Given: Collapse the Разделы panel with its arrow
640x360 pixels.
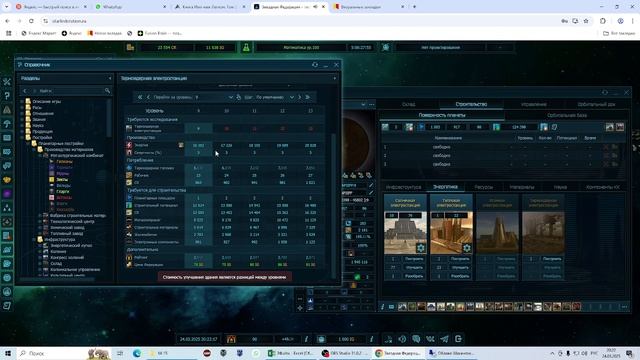Looking at the screenshot, I should coord(110,78).
